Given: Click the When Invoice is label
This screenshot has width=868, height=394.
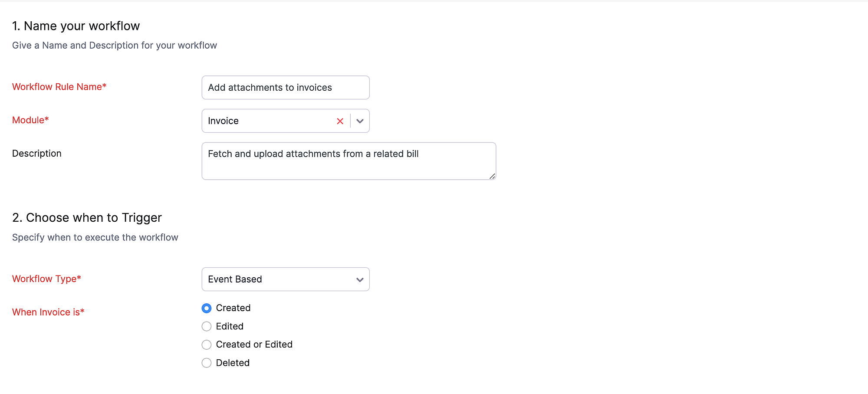Looking at the screenshot, I should tap(48, 312).
